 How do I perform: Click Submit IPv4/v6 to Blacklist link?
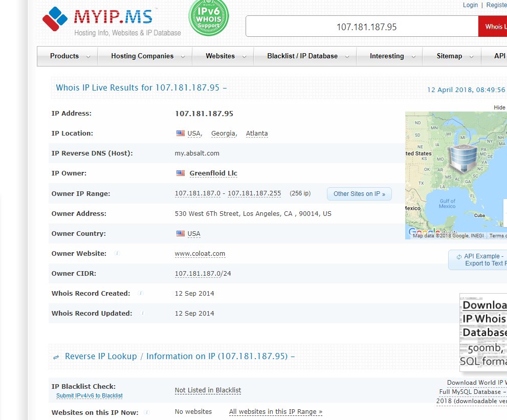[x=89, y=395]
